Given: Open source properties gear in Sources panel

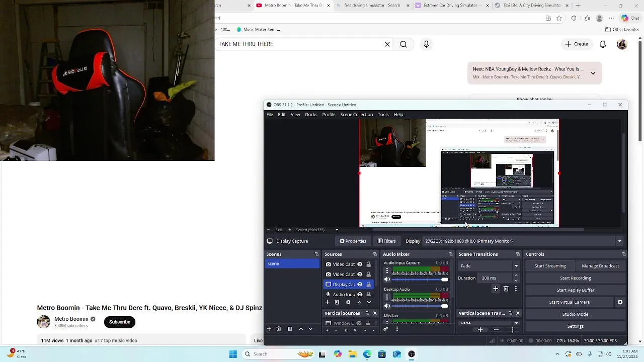Looking at the screenshot, I should [x=348, y=302].
